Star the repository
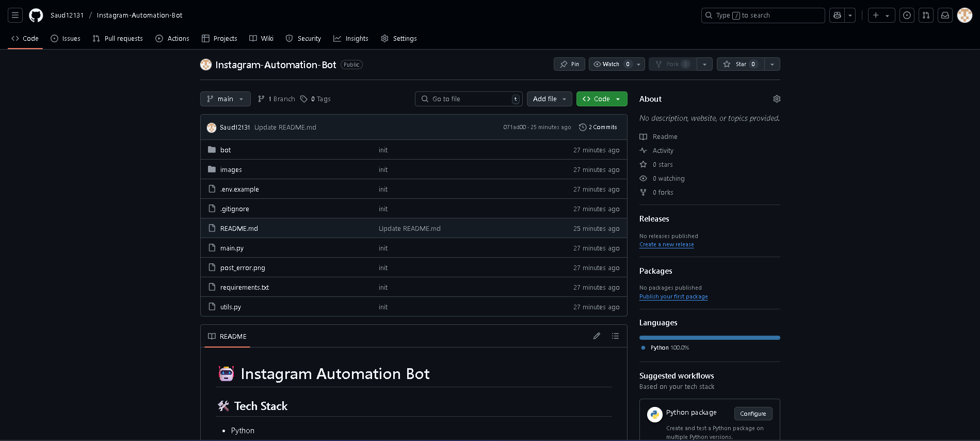This screenshot has width=980, height=441. point(741,64)
